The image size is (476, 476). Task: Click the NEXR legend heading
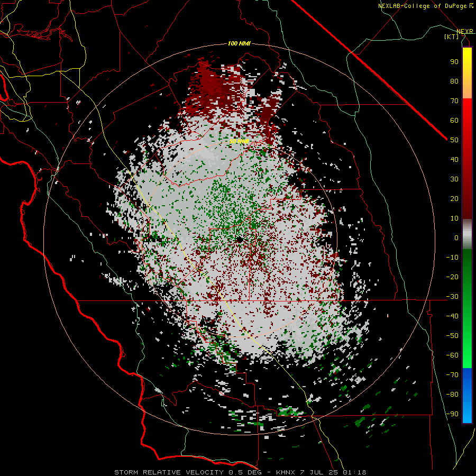(465, 31)
